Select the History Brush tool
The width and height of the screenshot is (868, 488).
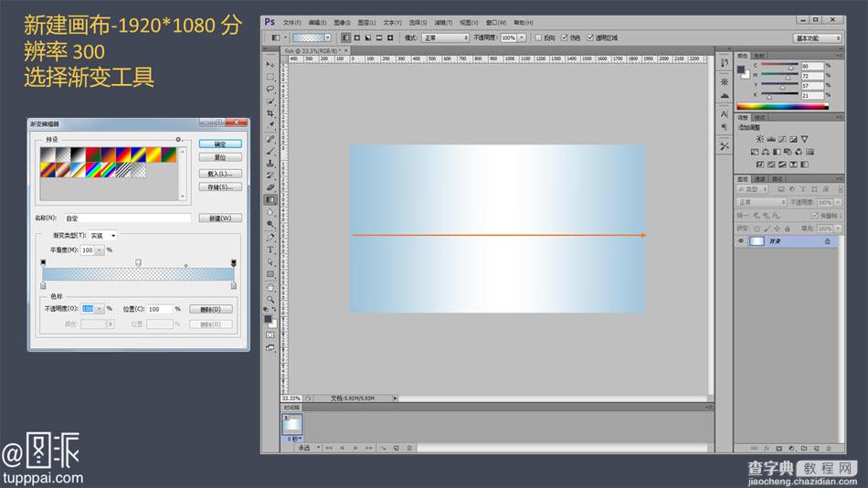tap(270, 175)
